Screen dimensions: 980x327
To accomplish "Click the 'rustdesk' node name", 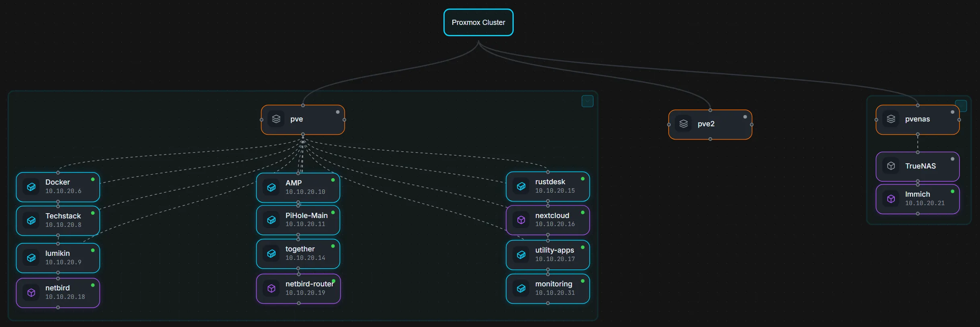I will click(x=550, y=182).
